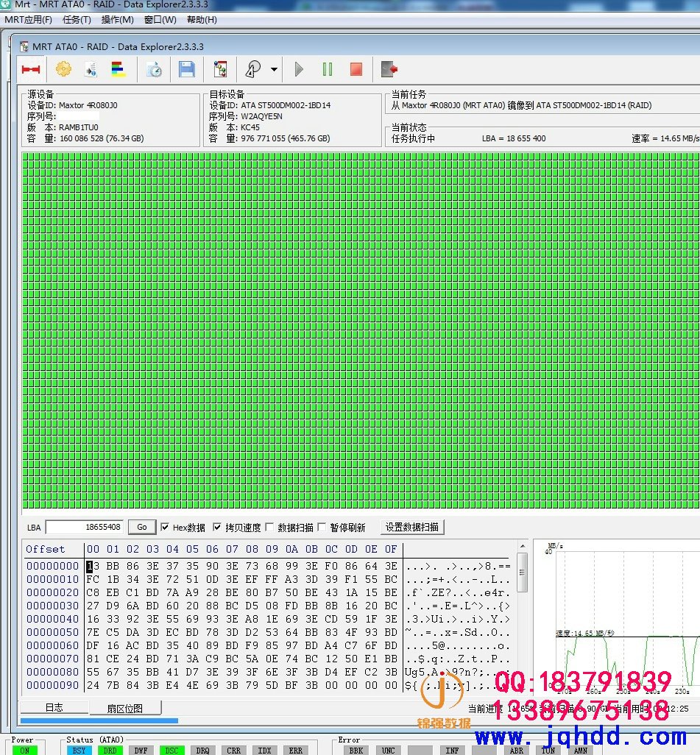Click the INF error indicator
The image size is (700, 755).
point(452,751)
